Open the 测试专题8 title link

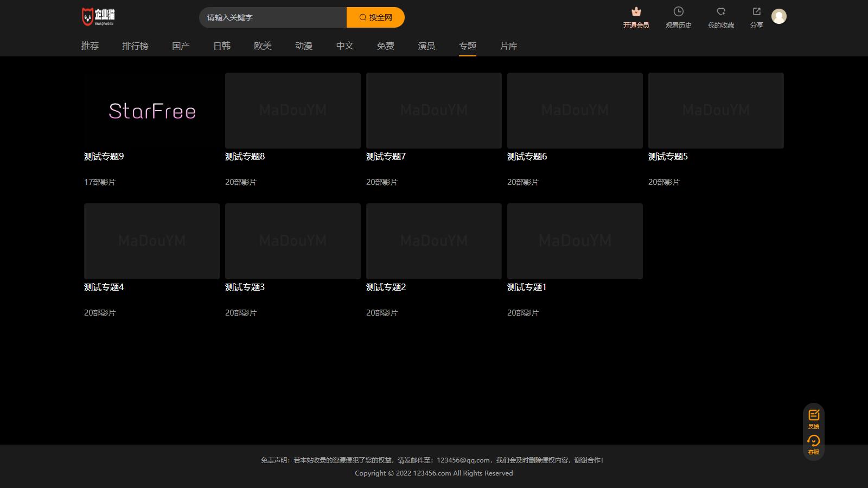click(245, 157)
